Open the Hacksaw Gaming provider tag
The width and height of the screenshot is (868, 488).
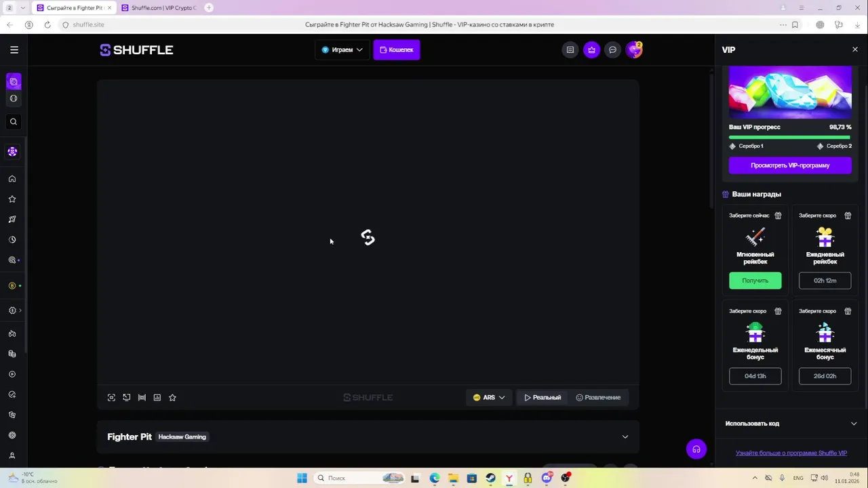coord(182,437)
